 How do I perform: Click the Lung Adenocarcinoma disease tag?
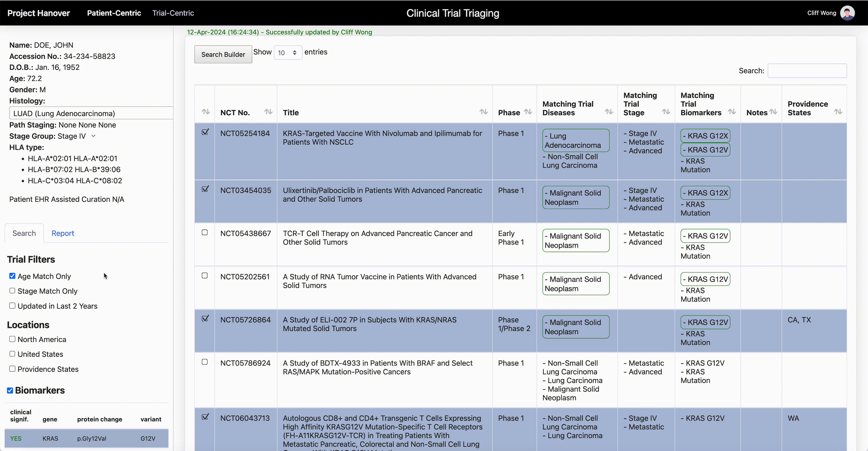(x=576, y=141)
